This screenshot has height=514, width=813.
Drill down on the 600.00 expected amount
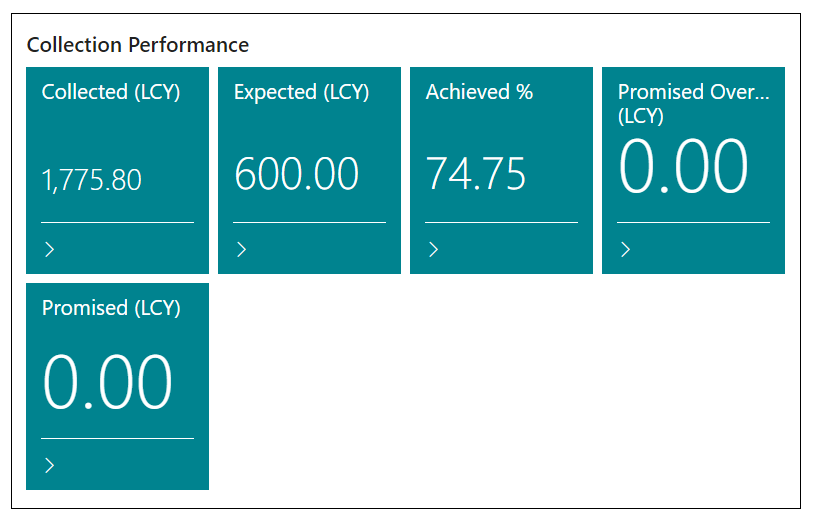coord(296,174)
